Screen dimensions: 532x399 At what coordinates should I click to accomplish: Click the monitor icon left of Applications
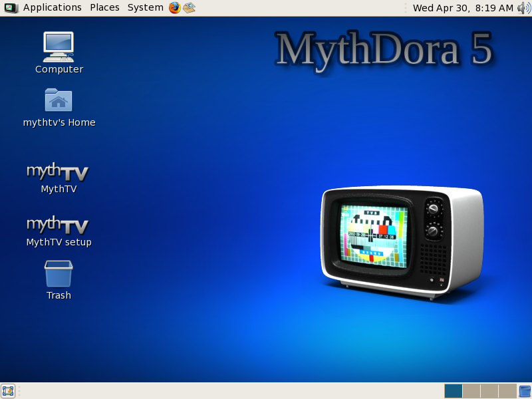click(11, 7)
